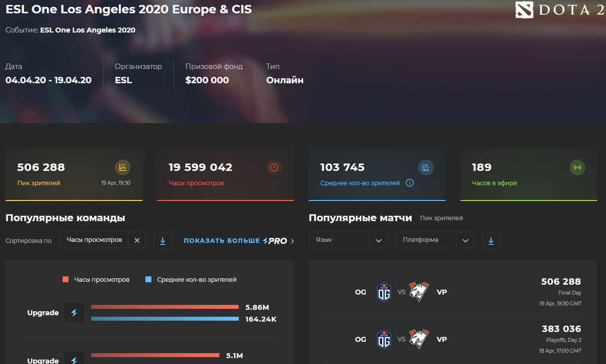
Task: Download the popular matches list
Action: 491,241
